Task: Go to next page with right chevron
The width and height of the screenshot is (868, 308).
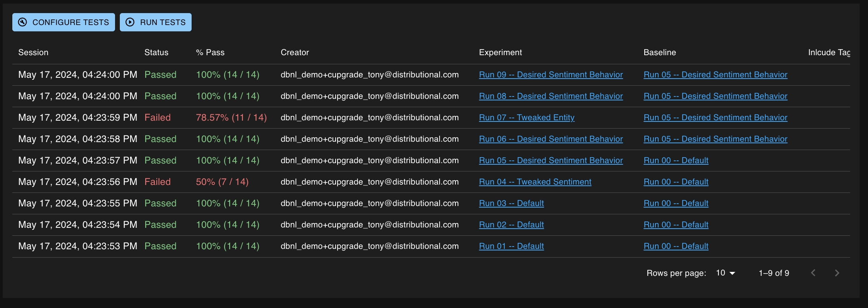Action: (837, 273)
